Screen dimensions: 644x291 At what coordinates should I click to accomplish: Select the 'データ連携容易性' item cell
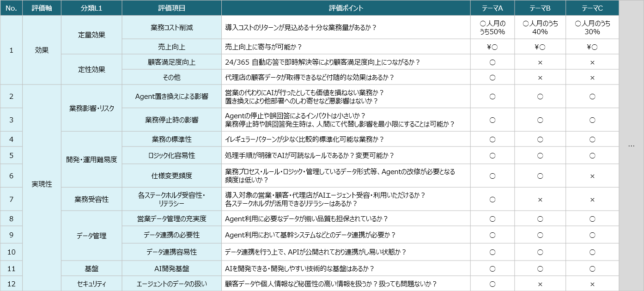[172, 252]
